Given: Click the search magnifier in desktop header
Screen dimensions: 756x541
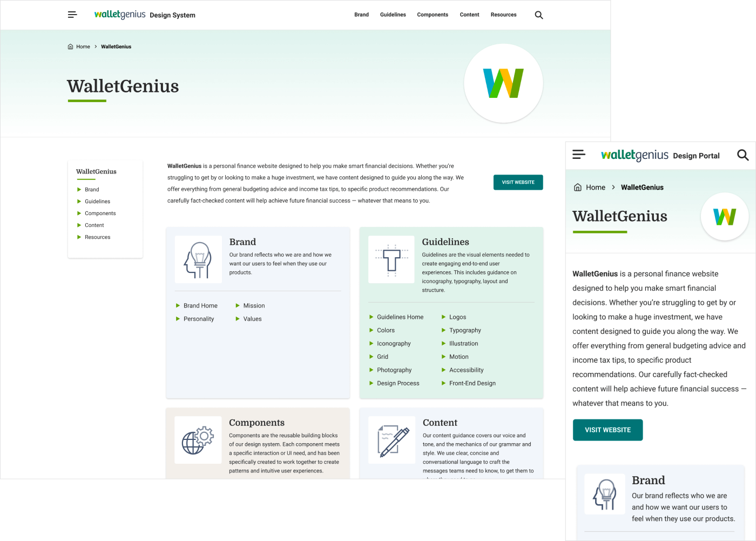Looking at the screenshot, I should [x=539, y=15].
